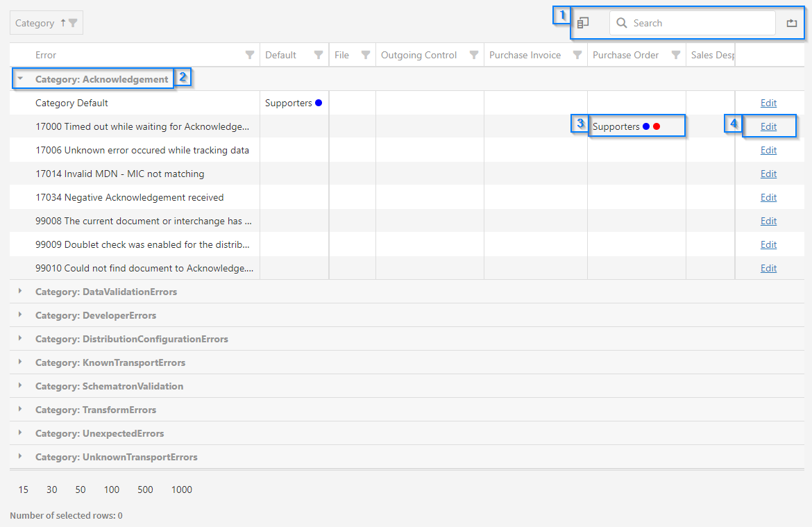The image size is (812, 527).
Task: Click the red dot in Purchase Order cell
Action: [x=657, y=126]
